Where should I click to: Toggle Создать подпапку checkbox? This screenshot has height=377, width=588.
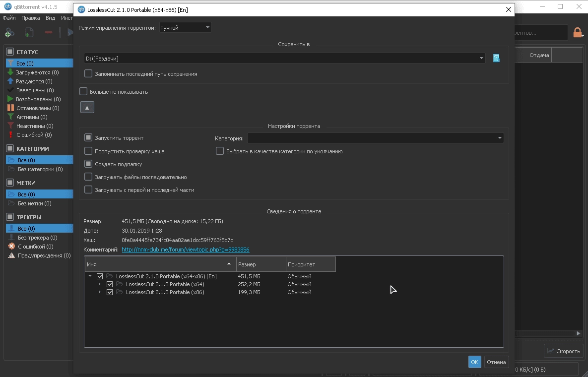point(88,164)
